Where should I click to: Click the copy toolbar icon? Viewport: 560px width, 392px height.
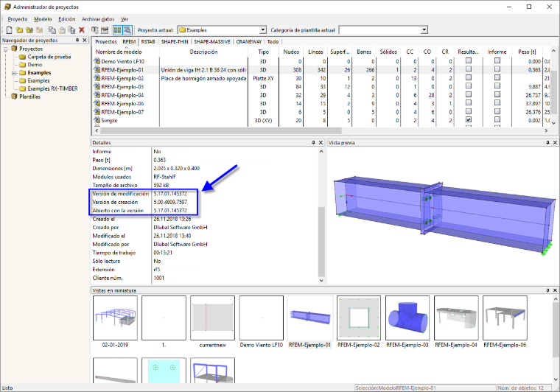tap(52, 30)
